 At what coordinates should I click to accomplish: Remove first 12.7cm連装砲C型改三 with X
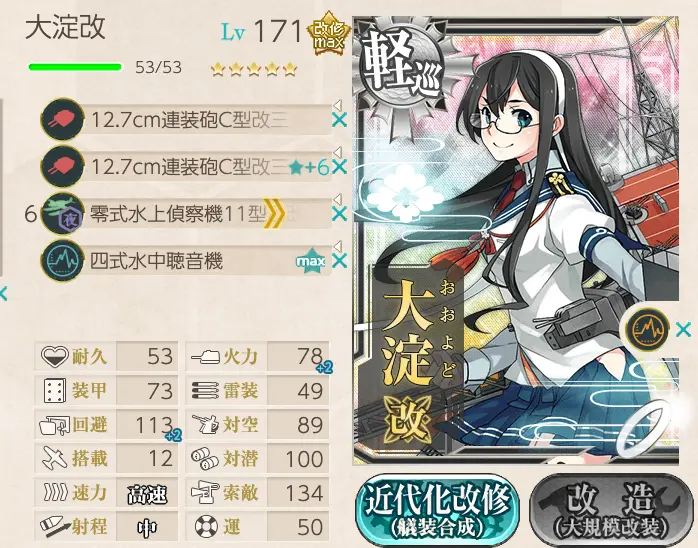coord(339,120)
